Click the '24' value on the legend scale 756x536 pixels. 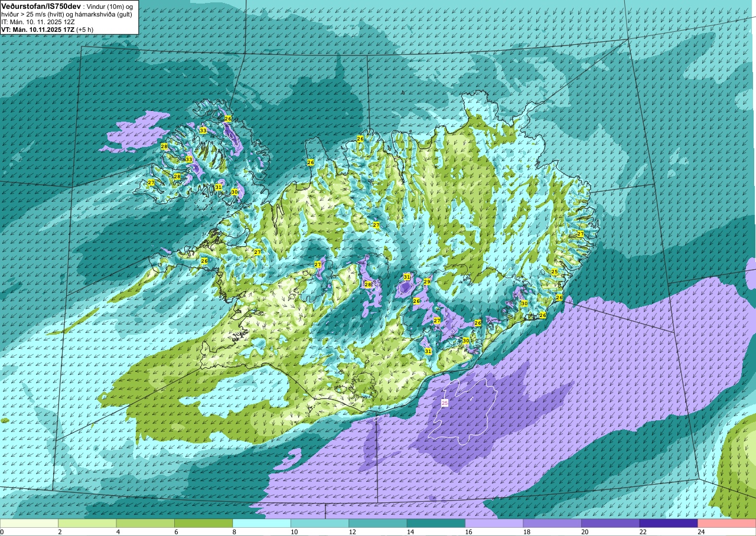pyautogui.click(x=700, y=532)
